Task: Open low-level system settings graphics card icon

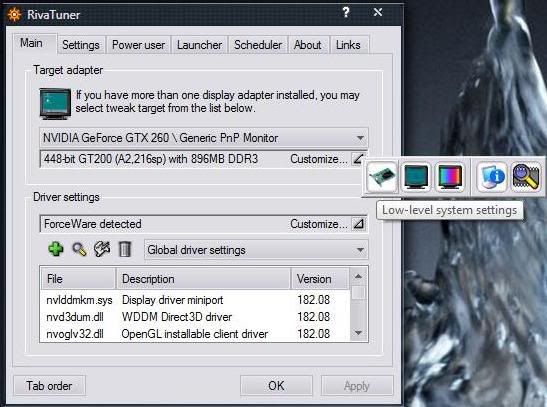Action: (382, 177)
